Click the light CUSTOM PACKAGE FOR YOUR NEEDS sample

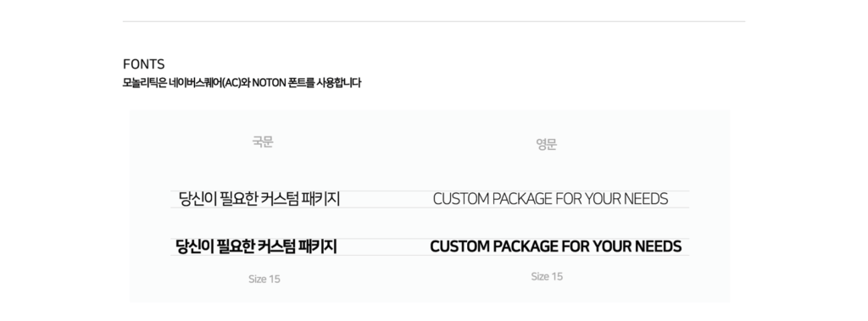click(x=551, y=199)
